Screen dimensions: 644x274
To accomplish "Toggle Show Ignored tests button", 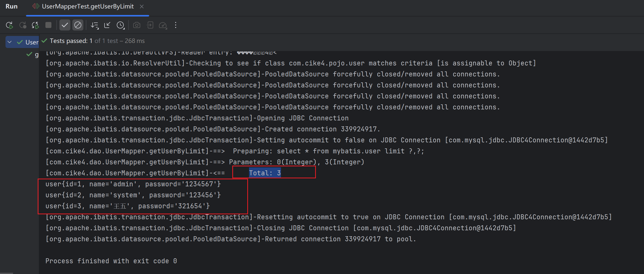I will point(78,25).
